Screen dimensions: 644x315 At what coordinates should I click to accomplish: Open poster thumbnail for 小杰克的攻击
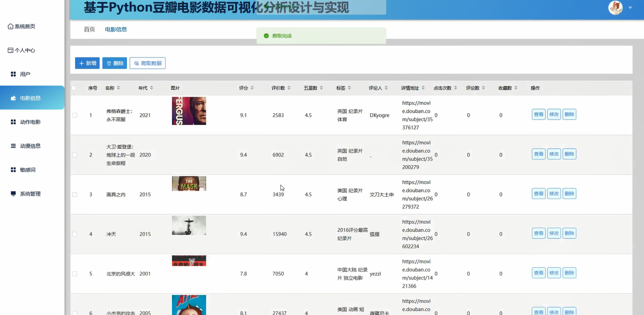[x=189, y=305]
